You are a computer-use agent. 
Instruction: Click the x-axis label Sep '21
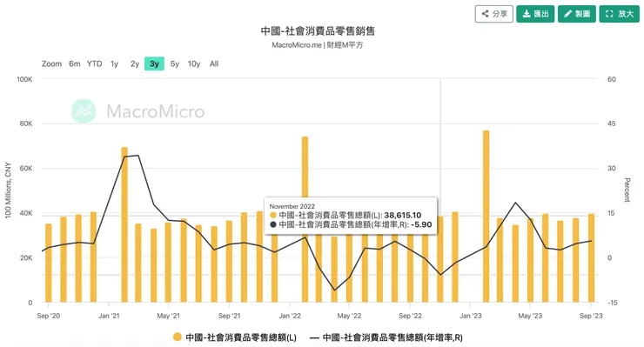(x=229, y=316)
